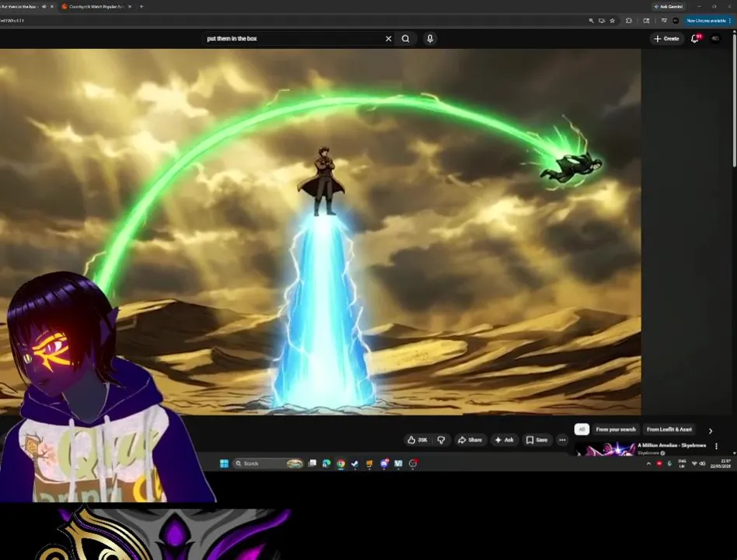The width and height of the screenshot is (737, 560).
Task: Switch to the second Chrome tab
Action: click(96, 6)
